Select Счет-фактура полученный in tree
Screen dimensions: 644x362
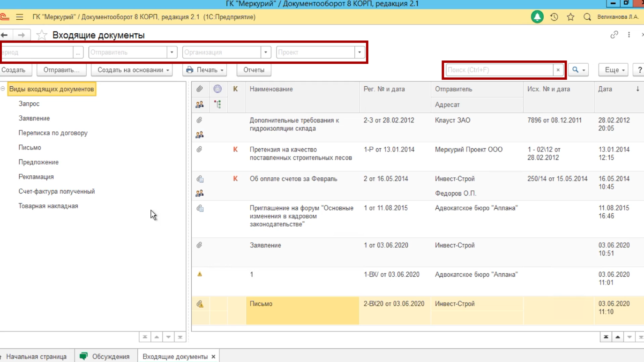(x=57, y=191)
